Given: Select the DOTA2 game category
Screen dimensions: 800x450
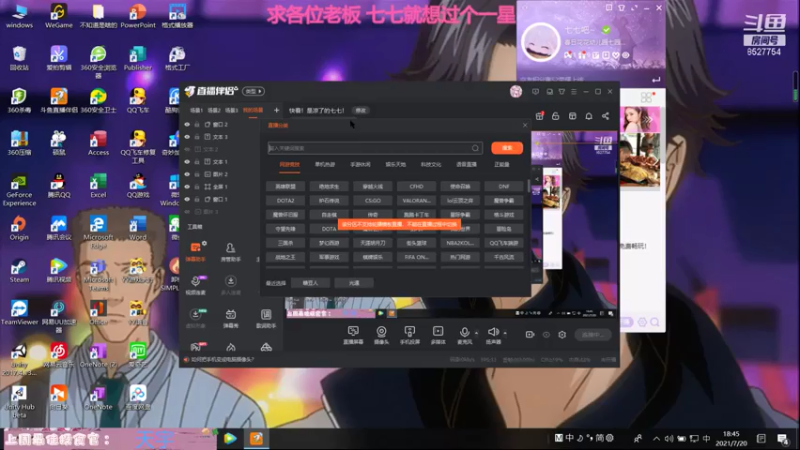Looking at the screenshot, I should point(285,201).
